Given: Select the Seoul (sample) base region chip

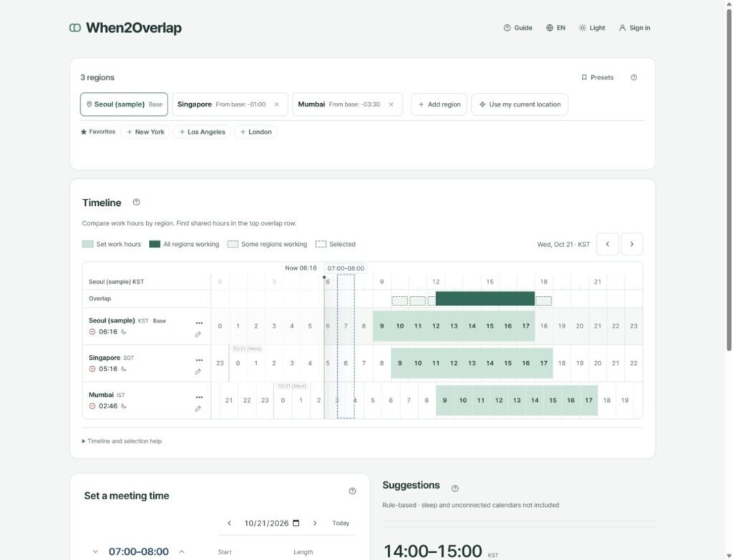Looking at the screenshot, I should click(124, 104).
